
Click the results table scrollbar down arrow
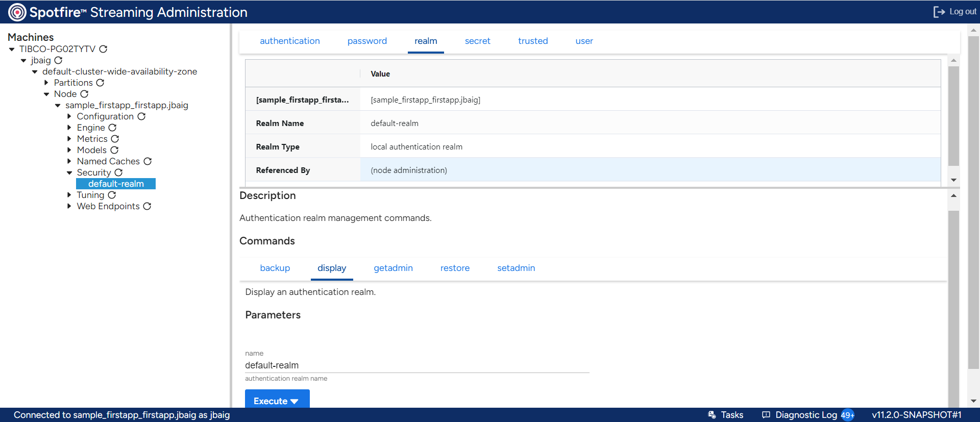953,180
